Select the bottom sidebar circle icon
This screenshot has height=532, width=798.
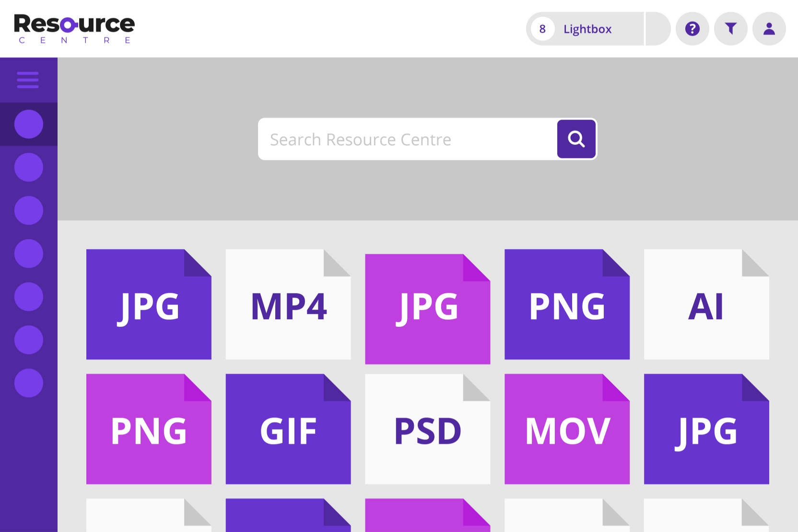(29, 383)
